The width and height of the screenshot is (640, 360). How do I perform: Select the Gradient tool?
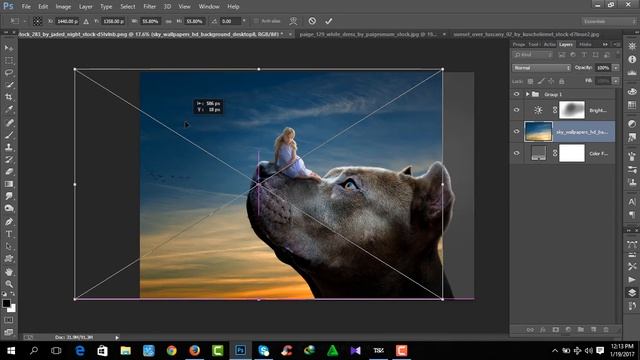(9, 184)
